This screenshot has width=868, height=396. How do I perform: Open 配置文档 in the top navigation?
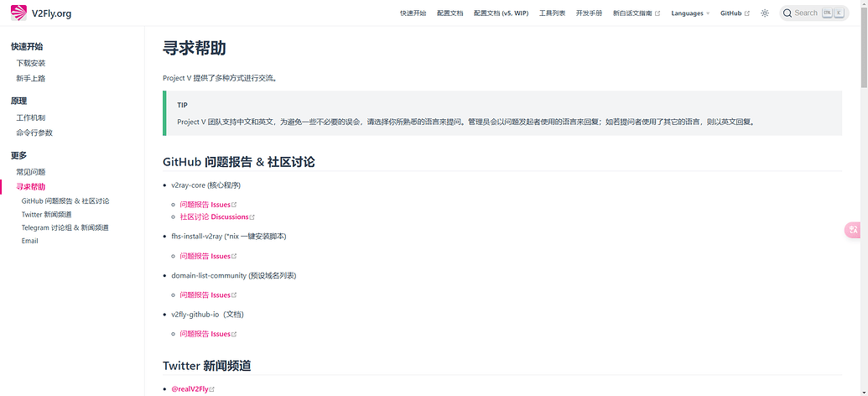click(450, 13)
